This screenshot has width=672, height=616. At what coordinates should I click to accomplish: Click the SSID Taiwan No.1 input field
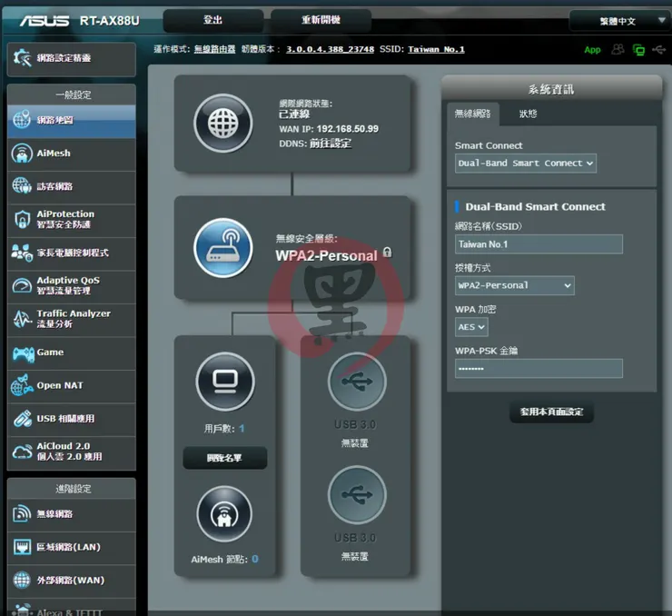pyautogui.click(x=539, y=244)
